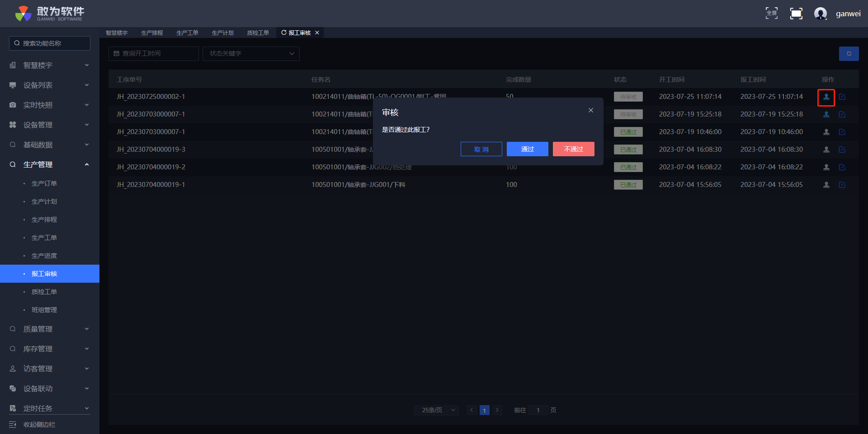Screen dimensions: 868x434
Task: Click edit icon for row JH_20230704000019-1
Action: [x=842, y=185]
